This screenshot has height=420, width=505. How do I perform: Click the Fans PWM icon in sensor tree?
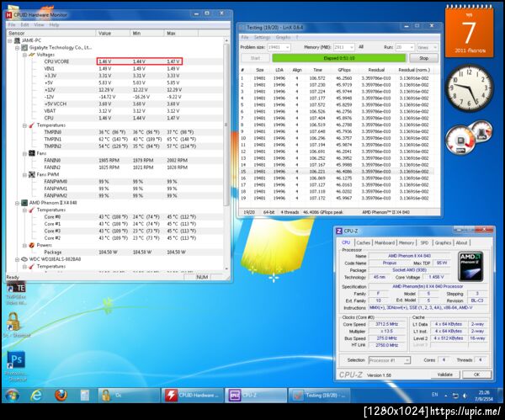click(32, 174)
